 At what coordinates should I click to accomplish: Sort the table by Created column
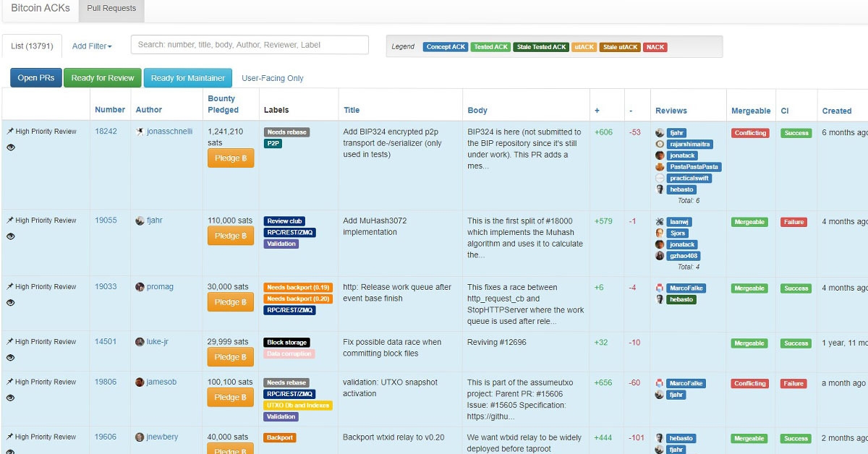(x=836, y=111)
